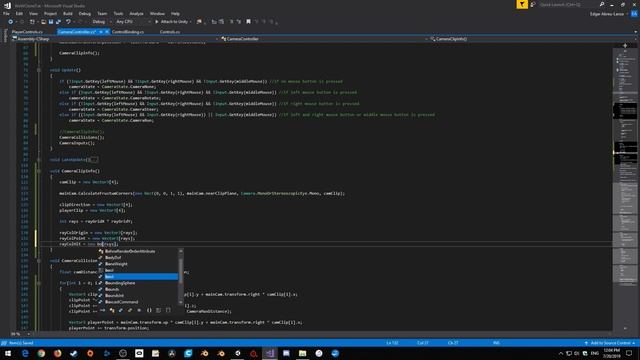Select BoneWeight in the completion list
This screenshot has width=640, height=360.
click(116, 264)
